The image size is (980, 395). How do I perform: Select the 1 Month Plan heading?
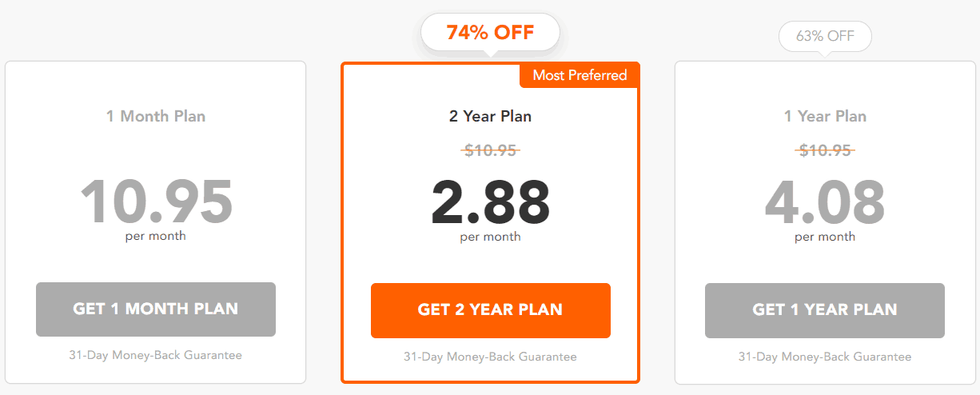[x=156, y=116]
